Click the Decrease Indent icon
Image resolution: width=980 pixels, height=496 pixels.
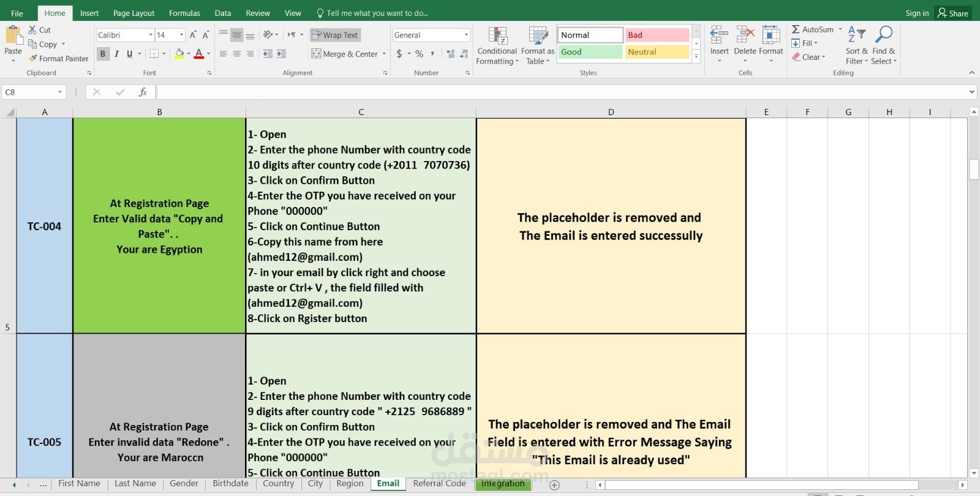(268, 54)
